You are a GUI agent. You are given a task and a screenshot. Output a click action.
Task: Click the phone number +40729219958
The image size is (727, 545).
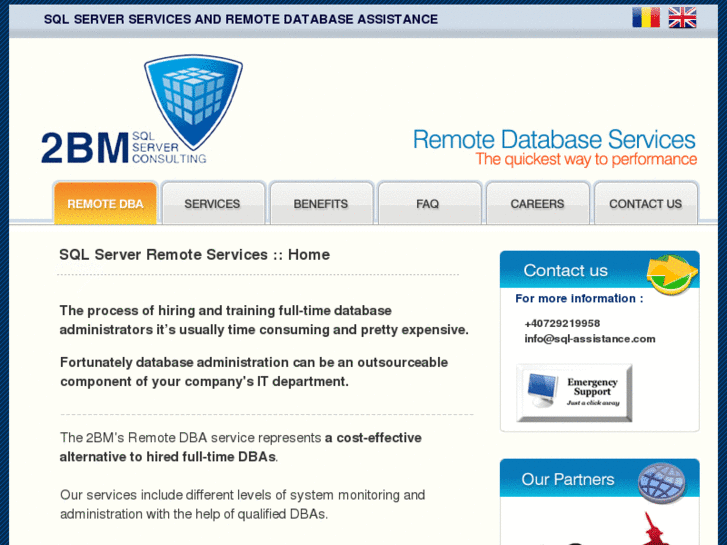click(x=562, y=323)
